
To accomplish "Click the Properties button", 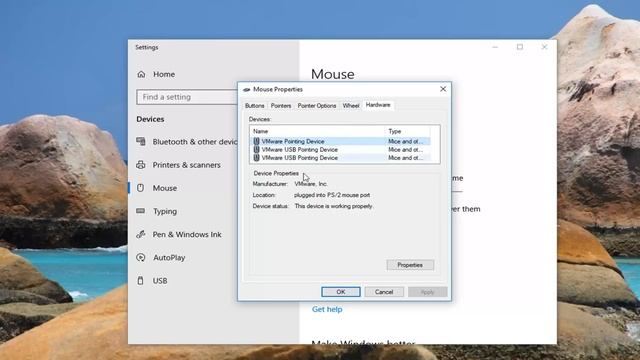I will [410, 265].
